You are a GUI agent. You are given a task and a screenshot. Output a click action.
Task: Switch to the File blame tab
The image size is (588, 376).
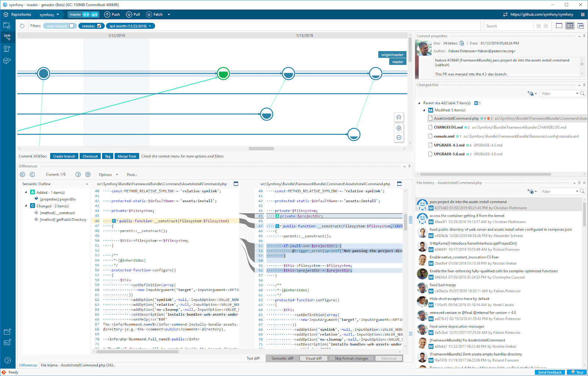pos(78,365)
